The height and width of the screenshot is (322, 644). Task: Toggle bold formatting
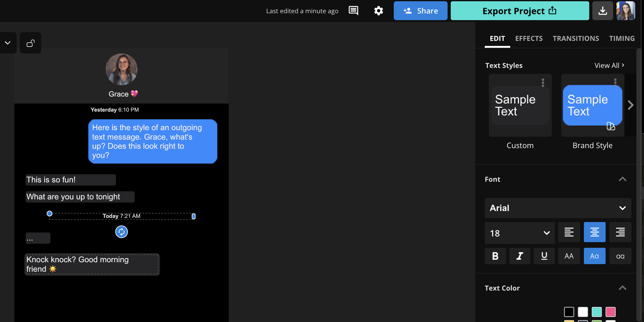[495, 256]
